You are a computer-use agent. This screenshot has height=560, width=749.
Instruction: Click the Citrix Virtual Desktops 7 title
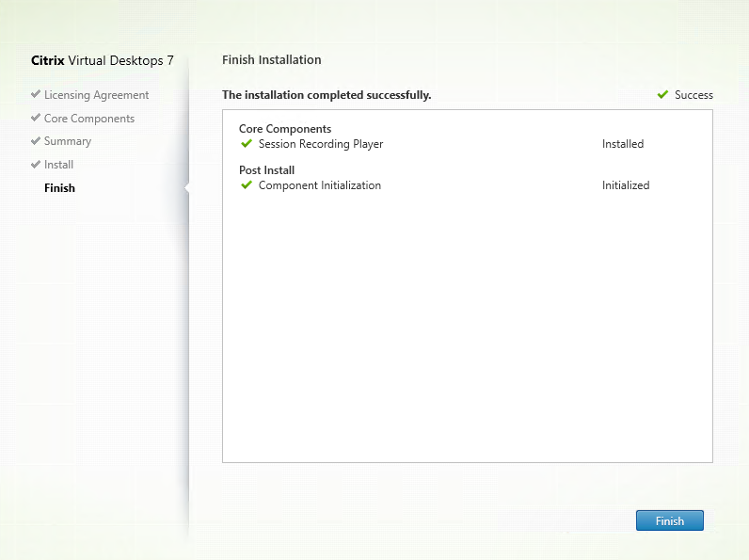[103, 60]
